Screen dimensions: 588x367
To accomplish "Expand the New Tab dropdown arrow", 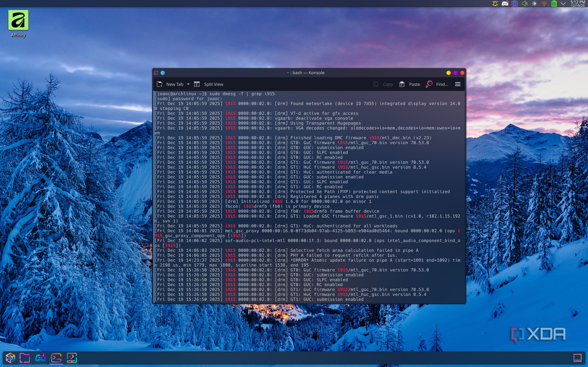I will click(x=188, y=84).
